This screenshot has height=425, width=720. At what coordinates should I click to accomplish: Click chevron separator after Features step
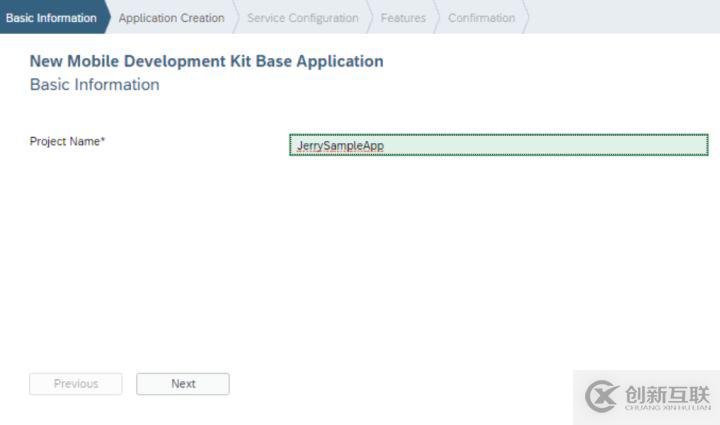[x=437, y=18]
